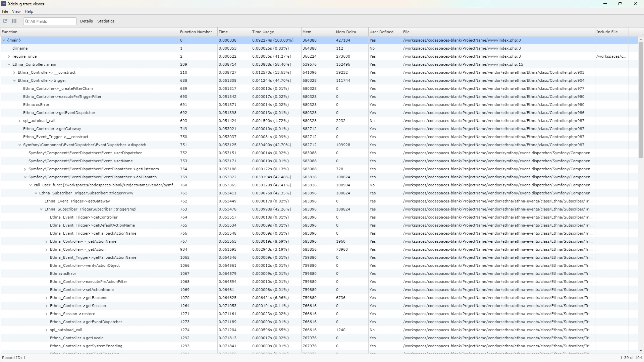Click the Details button
The height and width of the screenshot is (362, 644).
pyautogui.click(x=86, y=21)
